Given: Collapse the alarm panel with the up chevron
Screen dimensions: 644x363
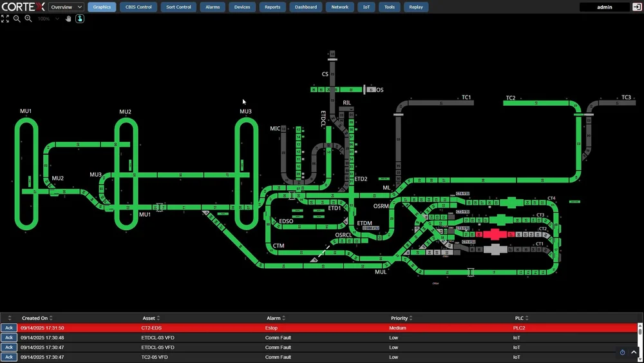Looking at the screenshot, I should [634, 352].
